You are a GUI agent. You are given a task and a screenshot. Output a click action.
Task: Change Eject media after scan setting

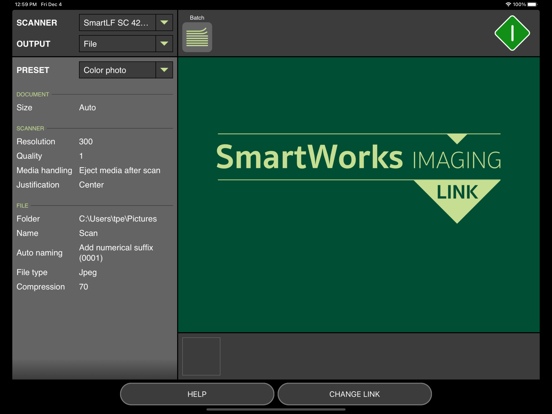point(120,170)
